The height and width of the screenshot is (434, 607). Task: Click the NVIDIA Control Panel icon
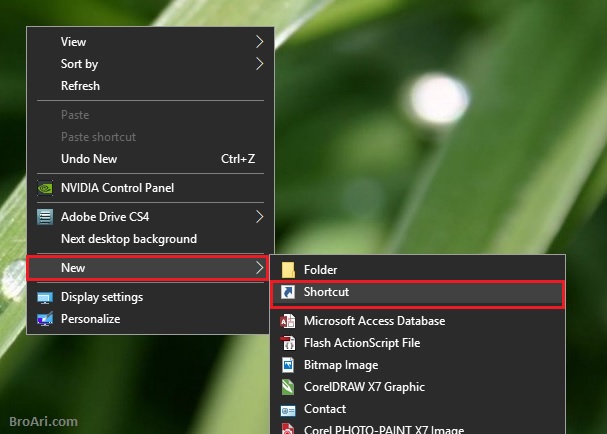tap(45, 188)
